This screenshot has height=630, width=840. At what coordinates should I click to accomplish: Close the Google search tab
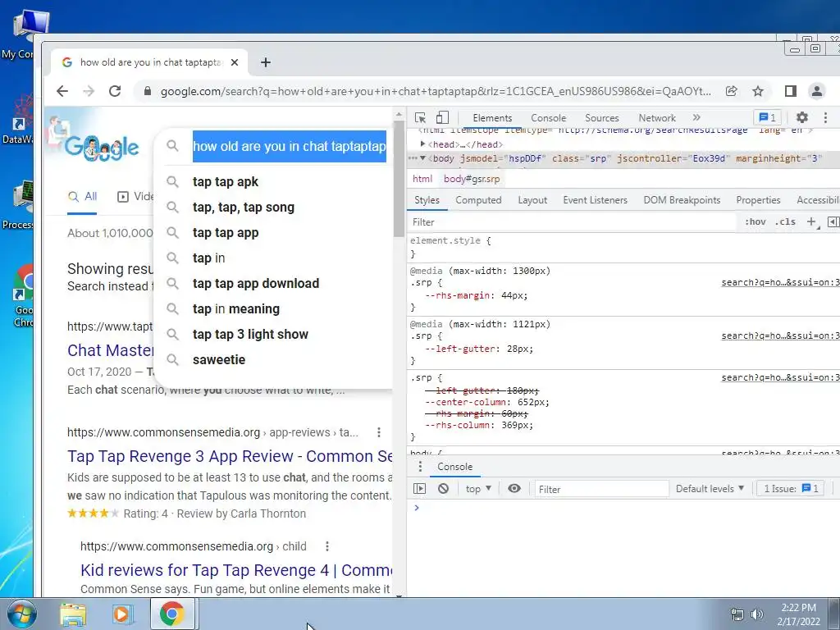click(x=235, y=62)
